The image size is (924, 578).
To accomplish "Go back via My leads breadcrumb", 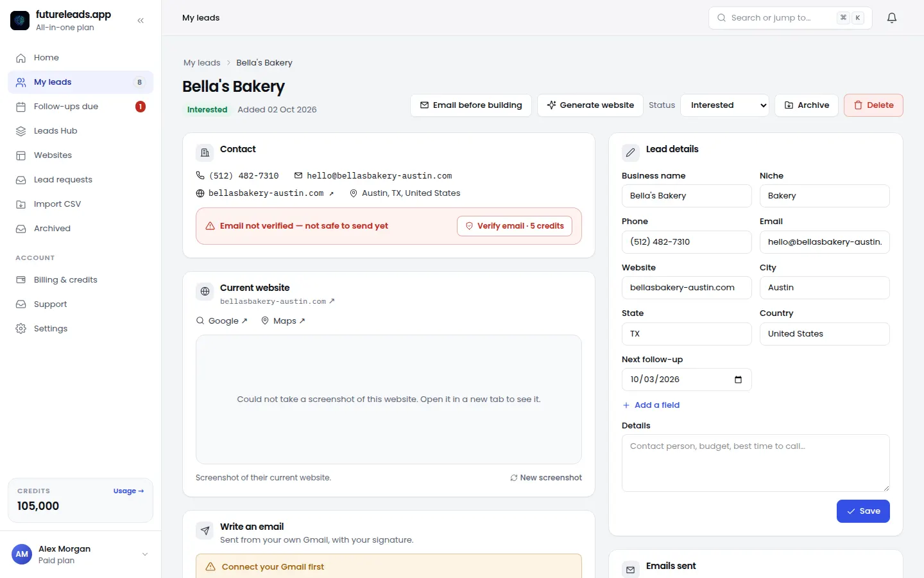I will tap(202, 63).
